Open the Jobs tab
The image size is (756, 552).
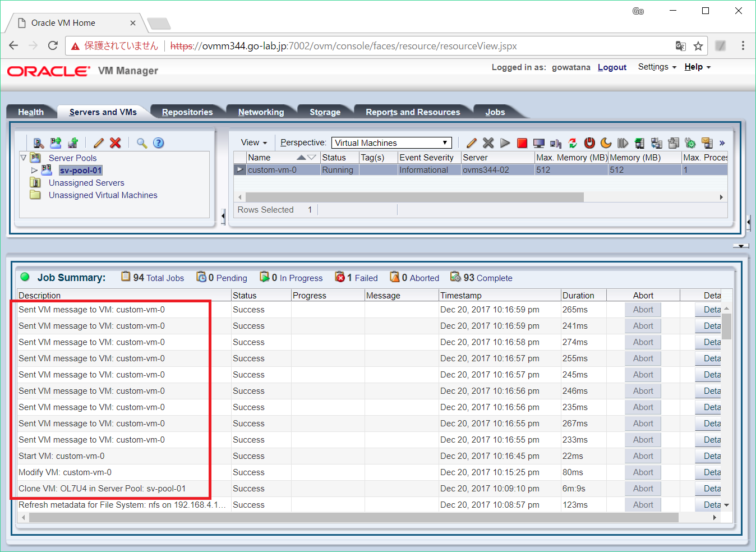click(x=495, y=112)
